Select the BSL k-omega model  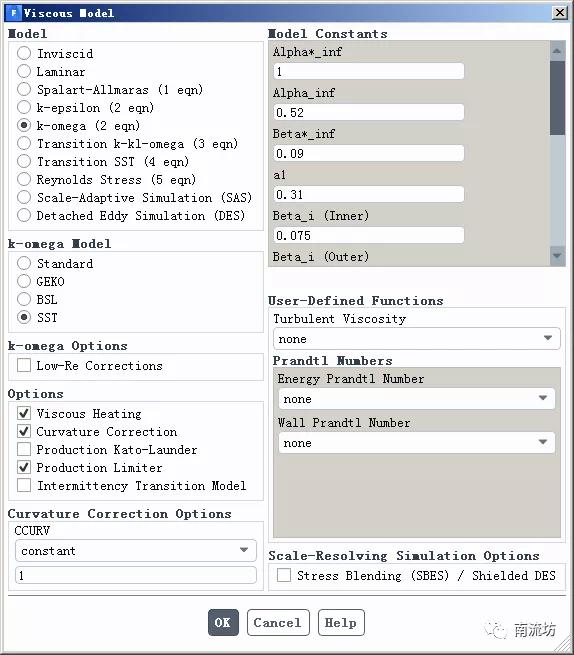click(24, 299)
